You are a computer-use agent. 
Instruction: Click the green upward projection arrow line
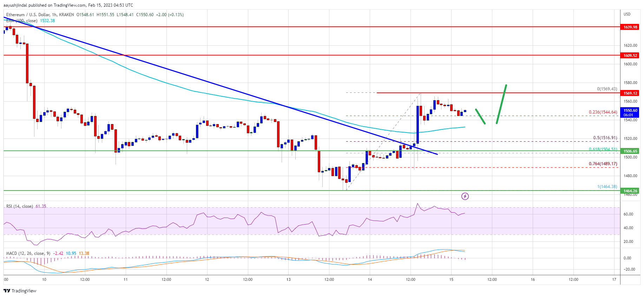point(501,104)
